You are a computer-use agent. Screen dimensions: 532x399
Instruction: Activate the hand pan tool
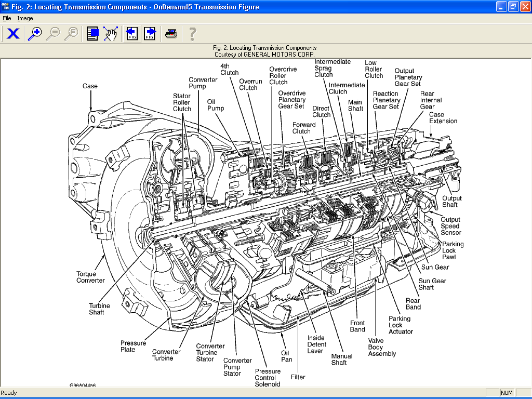pos(111,34)
